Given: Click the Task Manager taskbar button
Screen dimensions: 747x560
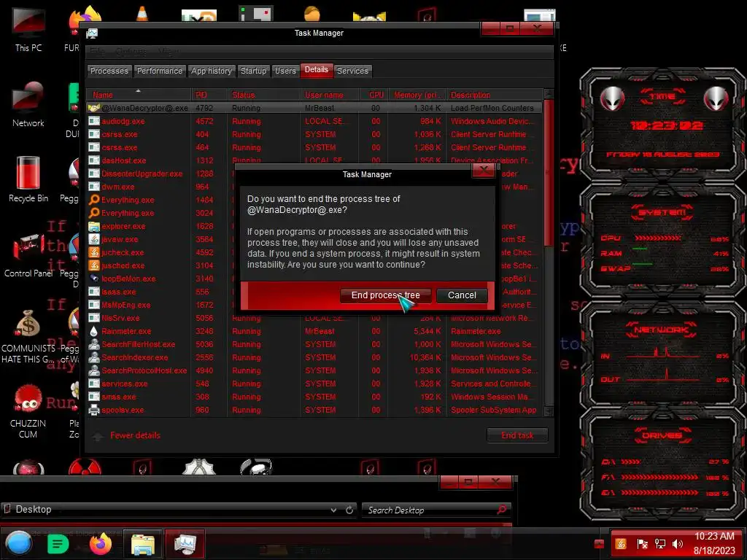Looking at the screenshot, I should point(185,544).
